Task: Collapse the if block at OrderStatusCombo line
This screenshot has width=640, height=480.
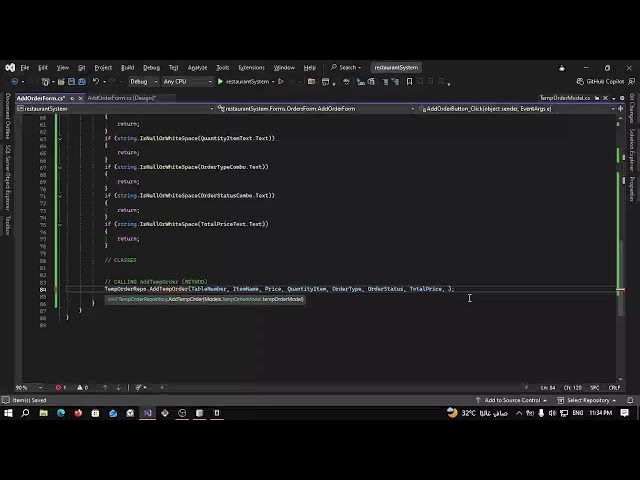Action: coord(60,196)
